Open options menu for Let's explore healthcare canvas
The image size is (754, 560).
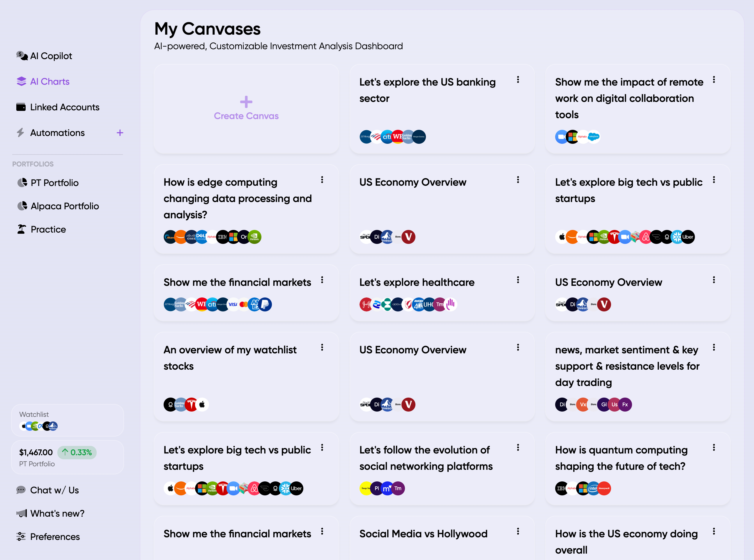[x=518, y=280]
